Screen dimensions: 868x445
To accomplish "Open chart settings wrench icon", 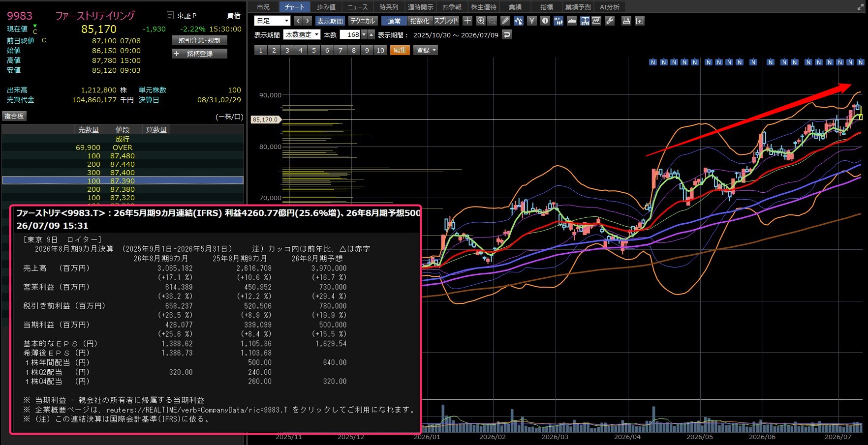I will [x=610, y=21].
